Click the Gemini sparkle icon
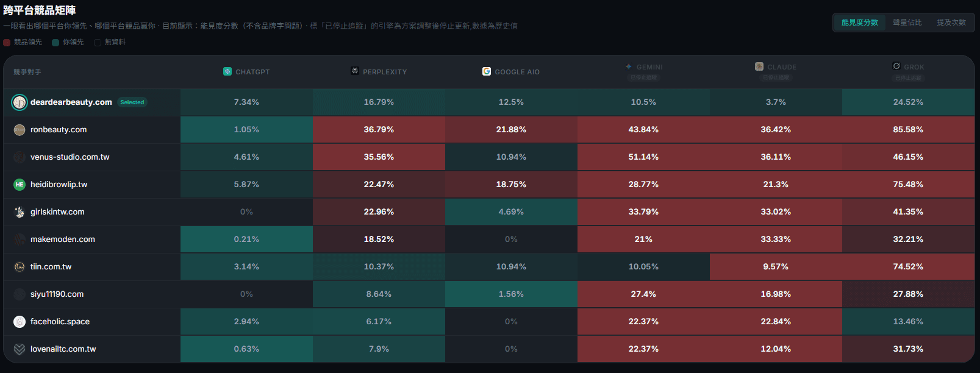This screenshot has width=980, height=373. click(x=629, y=66)
